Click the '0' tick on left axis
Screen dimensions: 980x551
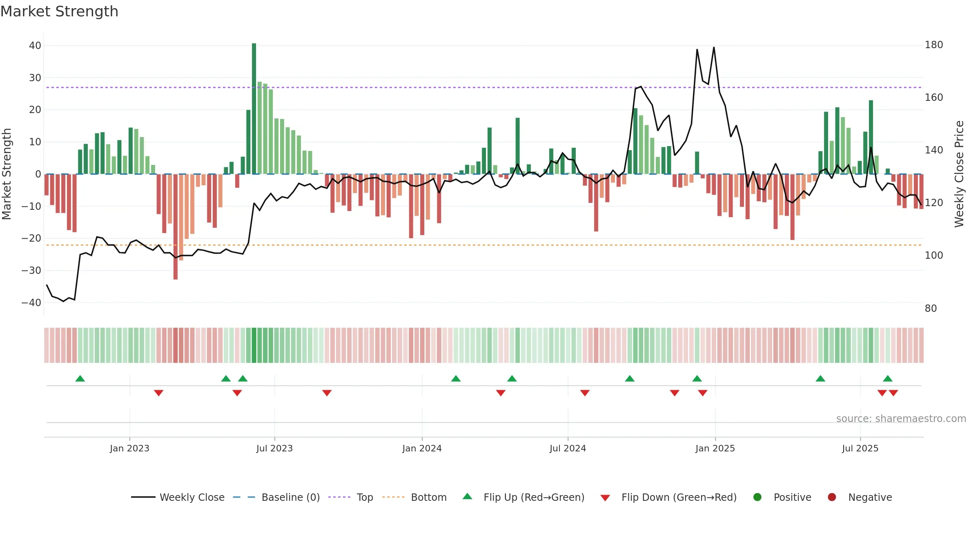(38, 174)
